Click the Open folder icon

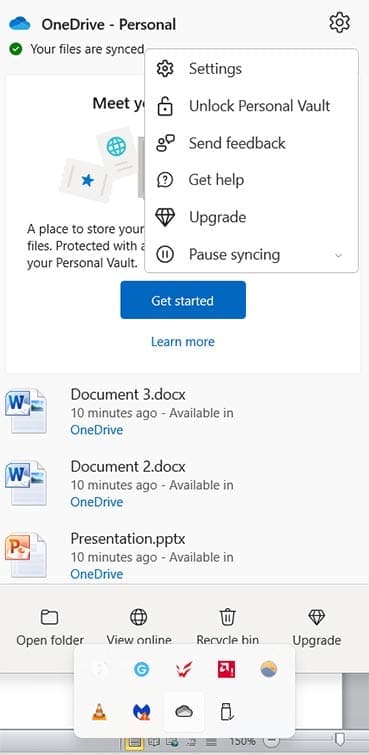[50, 617]
